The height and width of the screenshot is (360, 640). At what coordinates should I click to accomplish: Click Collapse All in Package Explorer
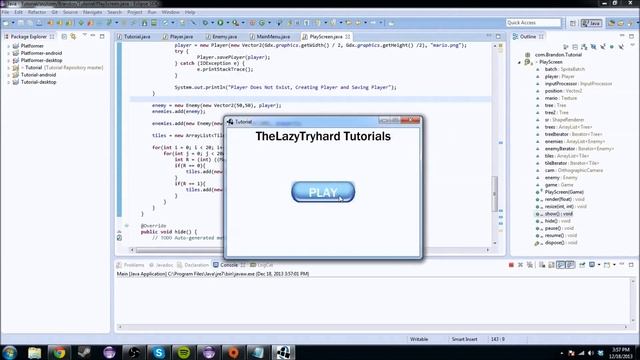tap(64, 37)
